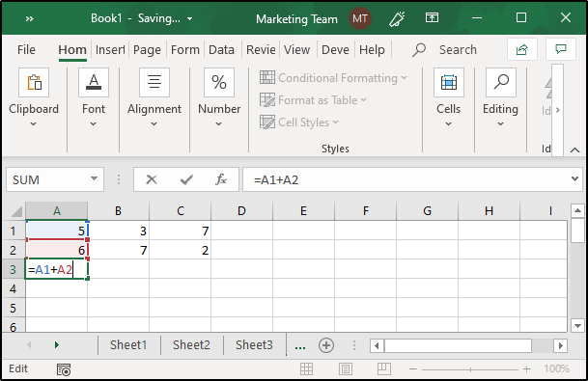Open the File tab
The height and width of the screenshot is (381, 588).
pos(26,49)
